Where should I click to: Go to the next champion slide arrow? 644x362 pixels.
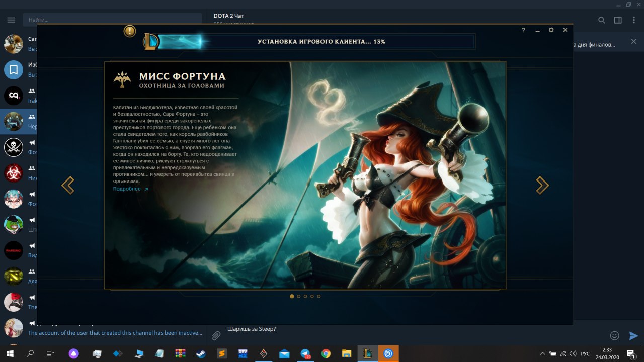point(542,186)
